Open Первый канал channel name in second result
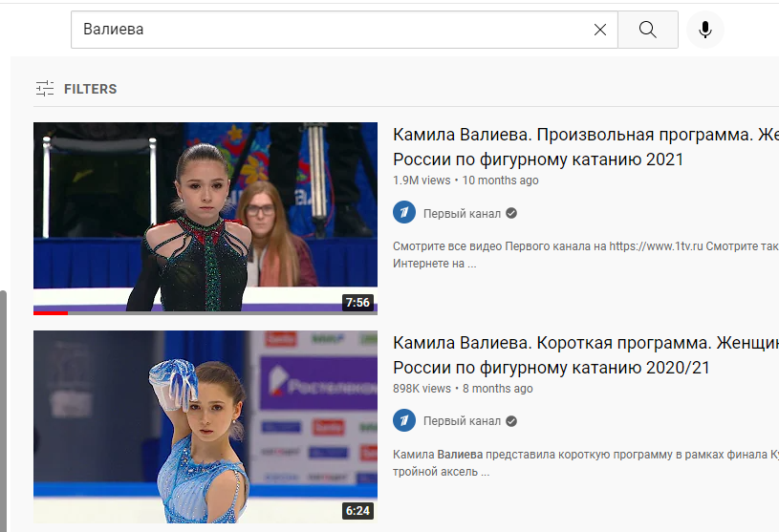Screen dimensions: 779x532 (x=462, y=421)
